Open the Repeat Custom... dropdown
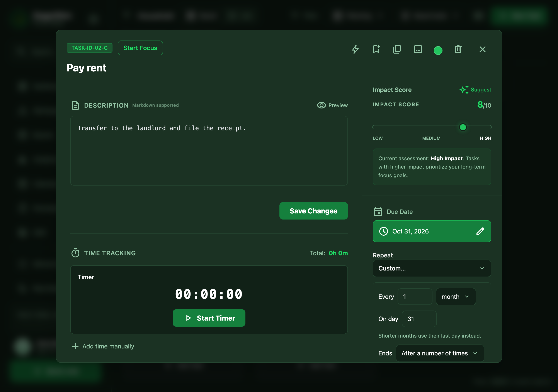Viewport: 558px width, 392px height. (x=432, y=268)
